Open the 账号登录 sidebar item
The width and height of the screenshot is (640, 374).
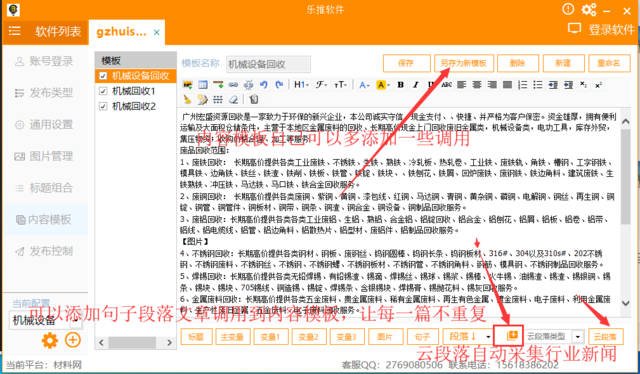tap(44, 61)
